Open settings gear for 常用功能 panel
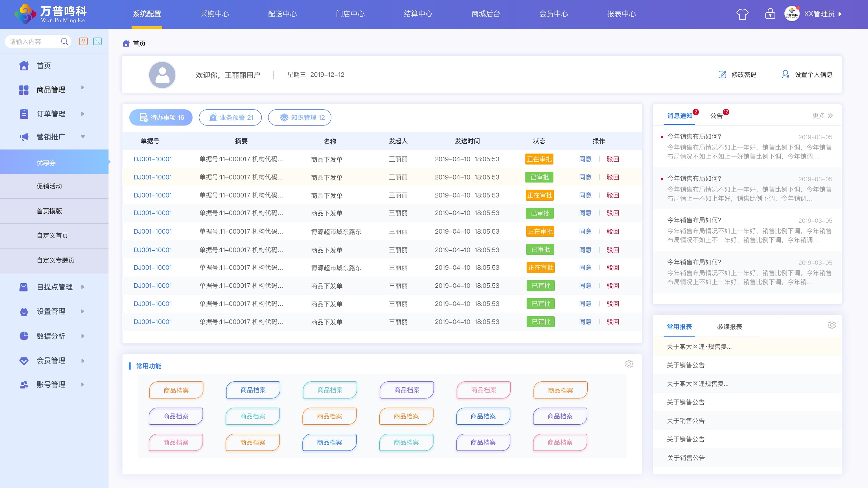868x488 pixels. point(629,364)
